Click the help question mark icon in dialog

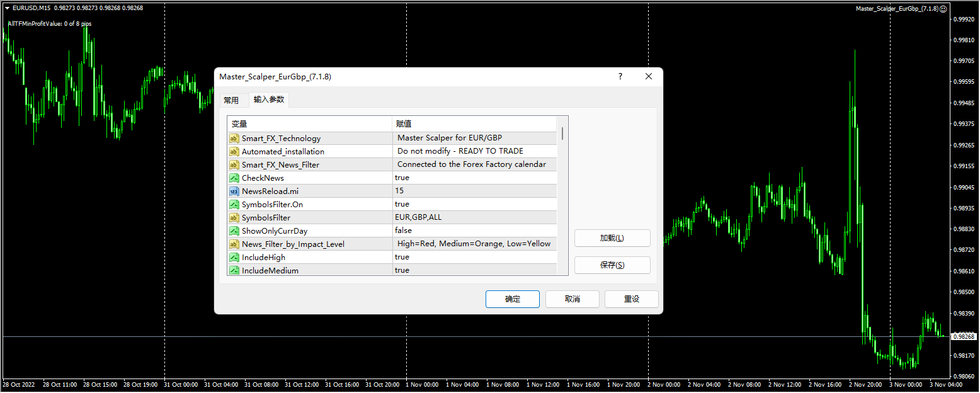pyautogui.click(x=620, y=76)
